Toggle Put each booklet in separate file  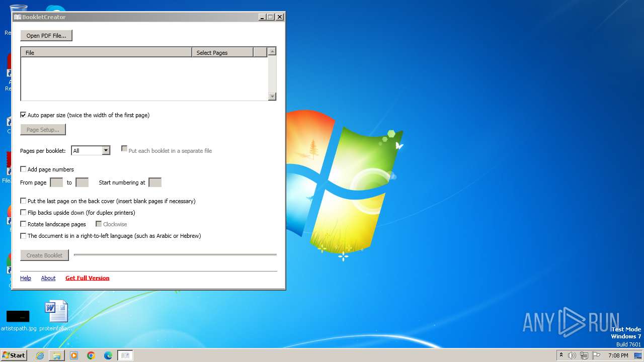[x=124, y=149]
